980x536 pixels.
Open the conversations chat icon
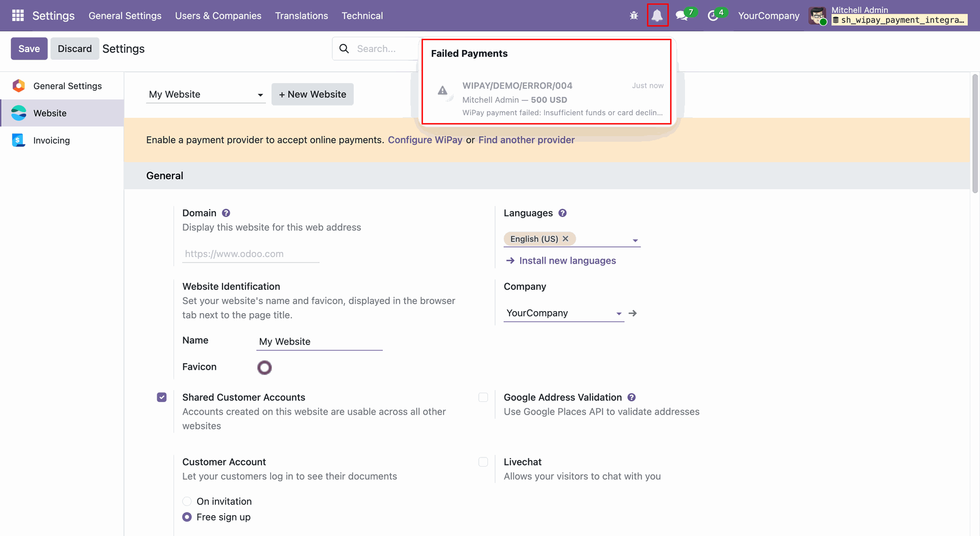pyautogui.click(x=681, y=16)
